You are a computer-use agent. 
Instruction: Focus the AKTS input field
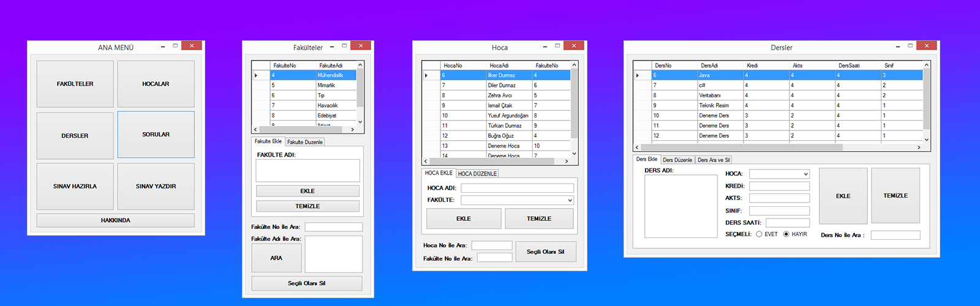(x=780, y=198)
